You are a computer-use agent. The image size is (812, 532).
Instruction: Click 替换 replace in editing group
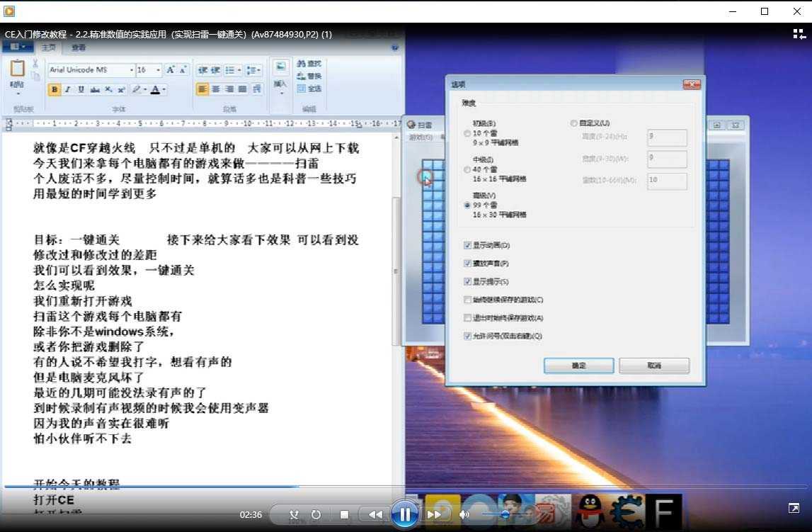pos(309,76)
